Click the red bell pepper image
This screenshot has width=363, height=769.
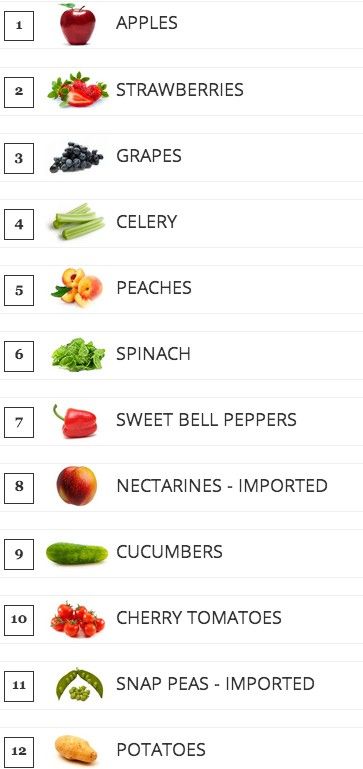tap(76, 421)
